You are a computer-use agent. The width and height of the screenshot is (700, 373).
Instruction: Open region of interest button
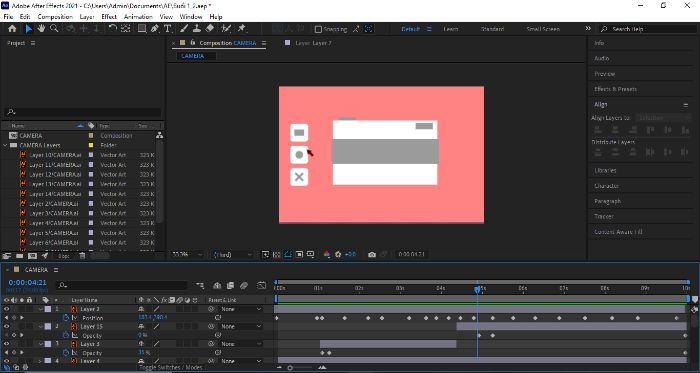point(299,254)
